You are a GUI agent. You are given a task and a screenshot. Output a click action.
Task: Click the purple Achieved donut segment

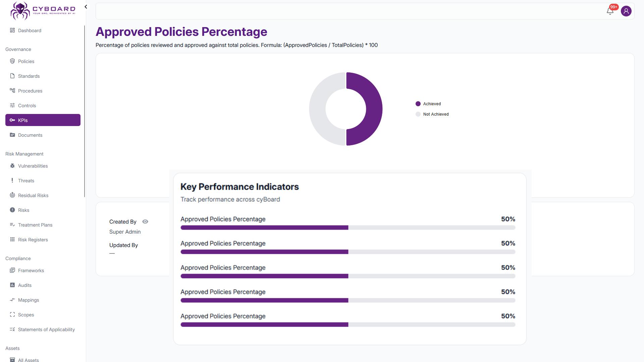point(374,109)
